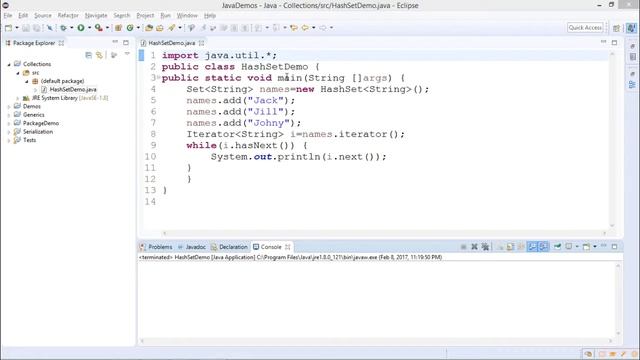Open the Debug configurations dropdown arrow
The width and height of the screenshot is (640, 360).
pyautogui.click(x=71, y=28)
